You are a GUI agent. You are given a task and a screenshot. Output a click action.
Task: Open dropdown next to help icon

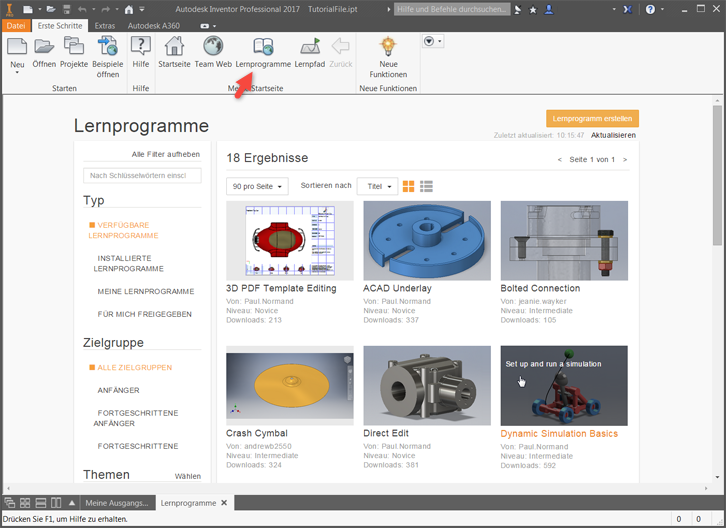tap(662, 9)
